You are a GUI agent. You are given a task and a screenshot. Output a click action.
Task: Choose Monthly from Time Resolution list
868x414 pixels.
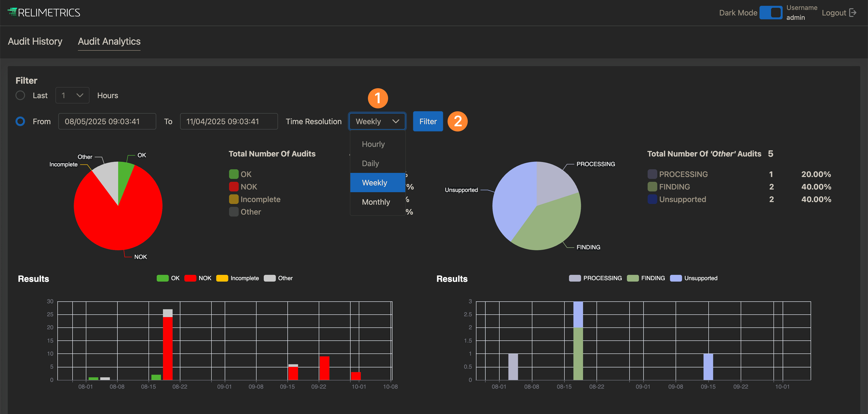[376, 202]
